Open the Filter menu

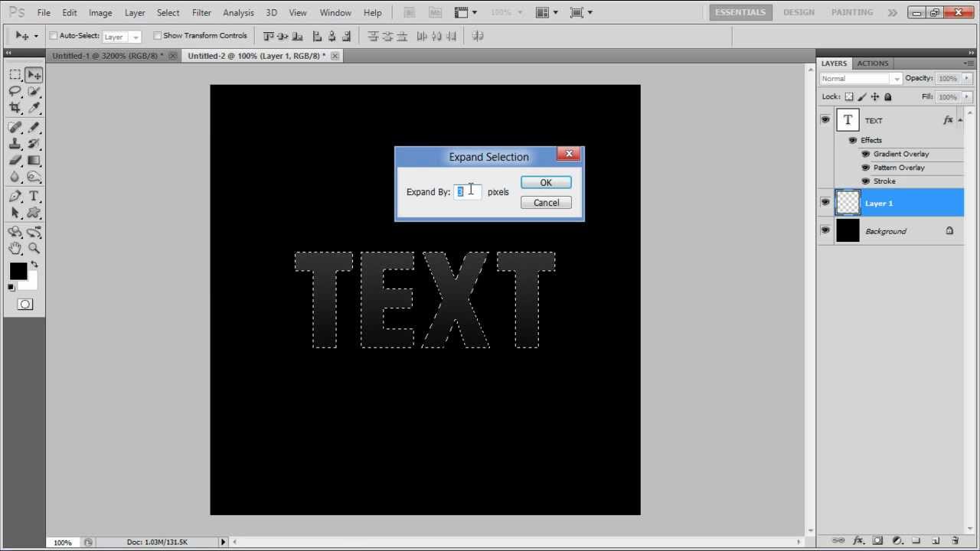point(201,13)
